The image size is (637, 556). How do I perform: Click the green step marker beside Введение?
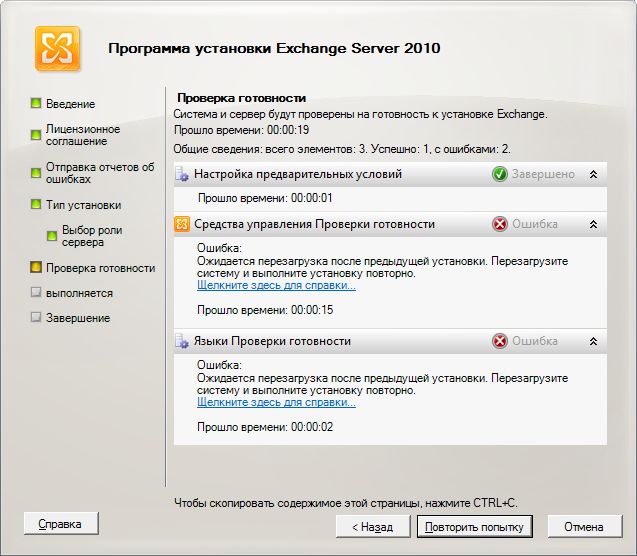pyautogui.click(x=36, y=103)
